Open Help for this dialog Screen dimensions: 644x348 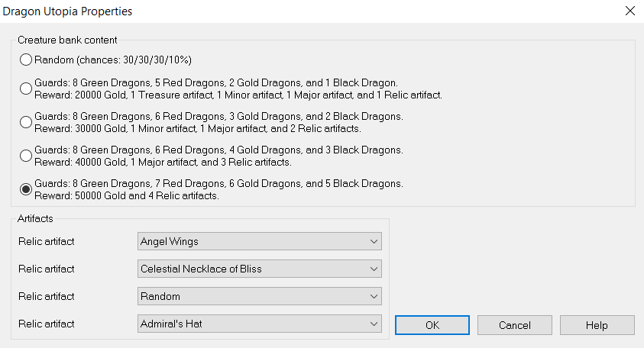597,325
